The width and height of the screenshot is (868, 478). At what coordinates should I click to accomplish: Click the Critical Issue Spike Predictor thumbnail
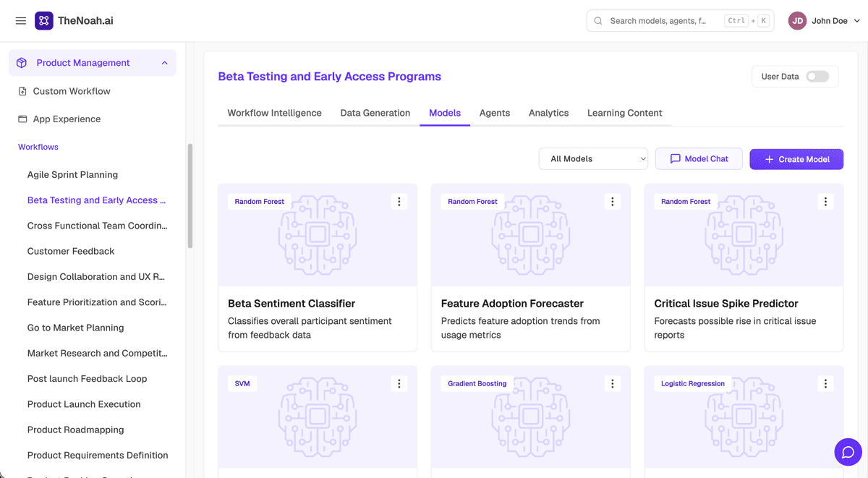[744, 235]
